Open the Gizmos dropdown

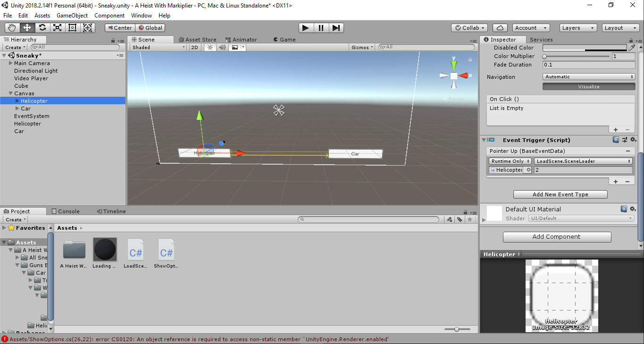click(362, 47)
